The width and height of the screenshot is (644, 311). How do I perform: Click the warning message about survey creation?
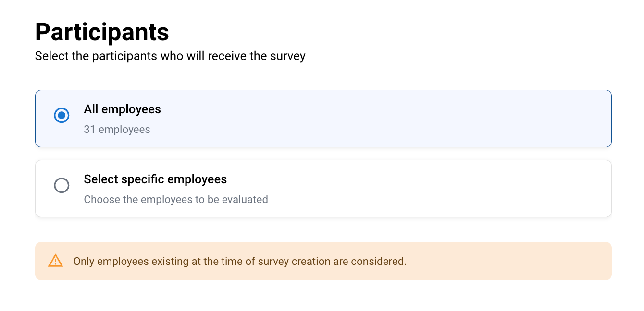(x=240, y=262)
